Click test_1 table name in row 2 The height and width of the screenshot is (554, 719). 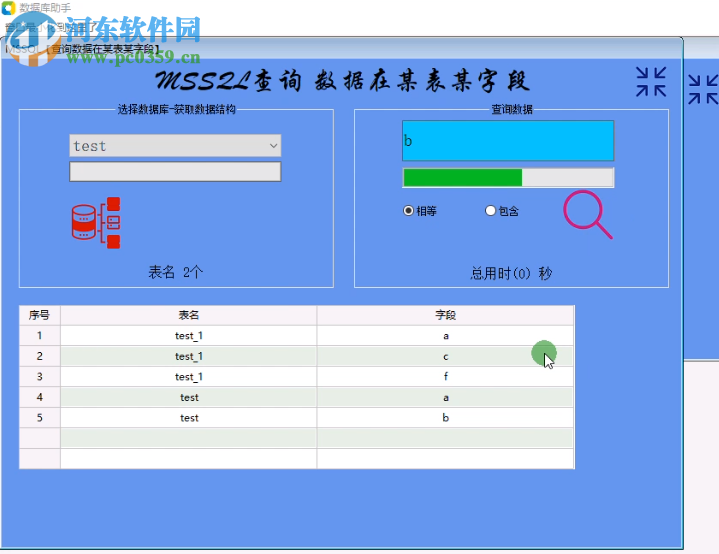[188, 356]
